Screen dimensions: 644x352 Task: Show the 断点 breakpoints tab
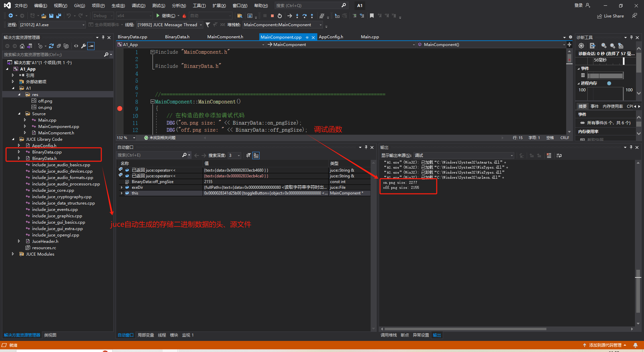coord(405,335)
